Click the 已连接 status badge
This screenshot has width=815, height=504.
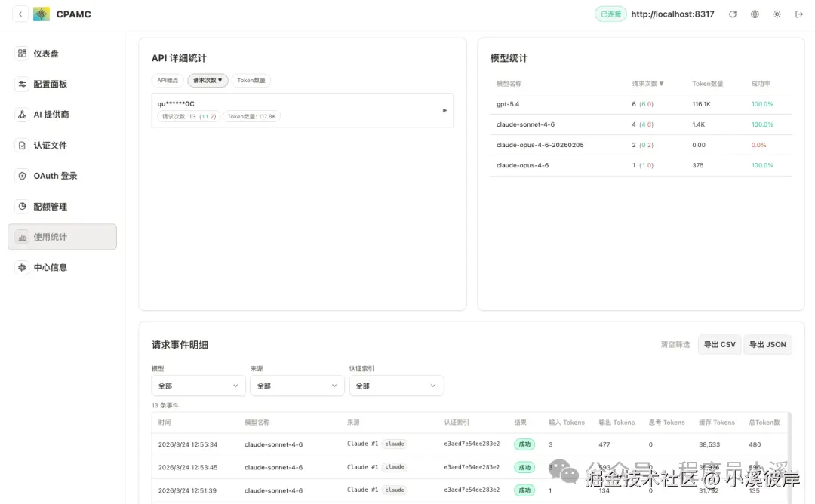[x=610, y=14]
